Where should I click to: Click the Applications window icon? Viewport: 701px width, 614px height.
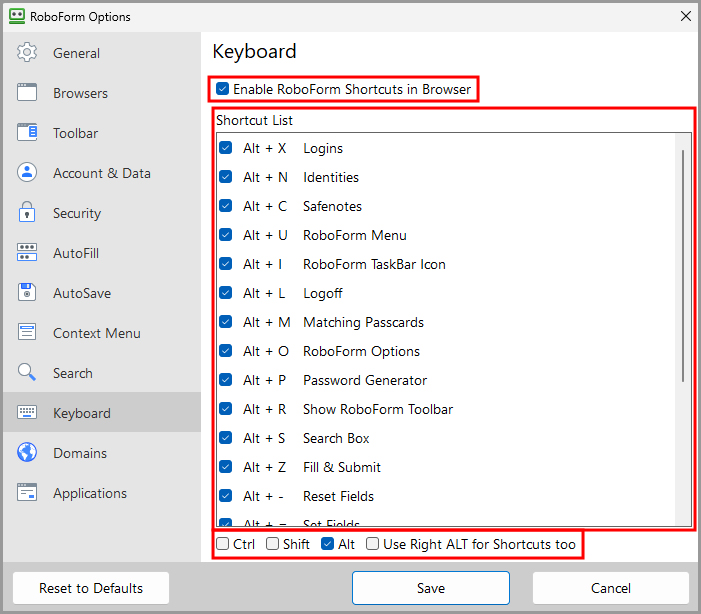[27, 492]
